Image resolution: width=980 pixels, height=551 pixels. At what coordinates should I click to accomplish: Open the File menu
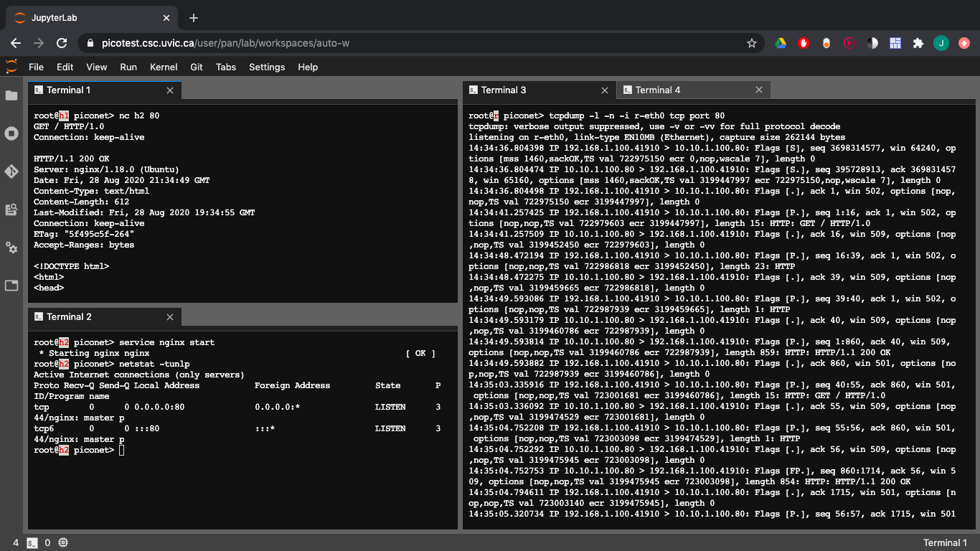click(36, 67)
